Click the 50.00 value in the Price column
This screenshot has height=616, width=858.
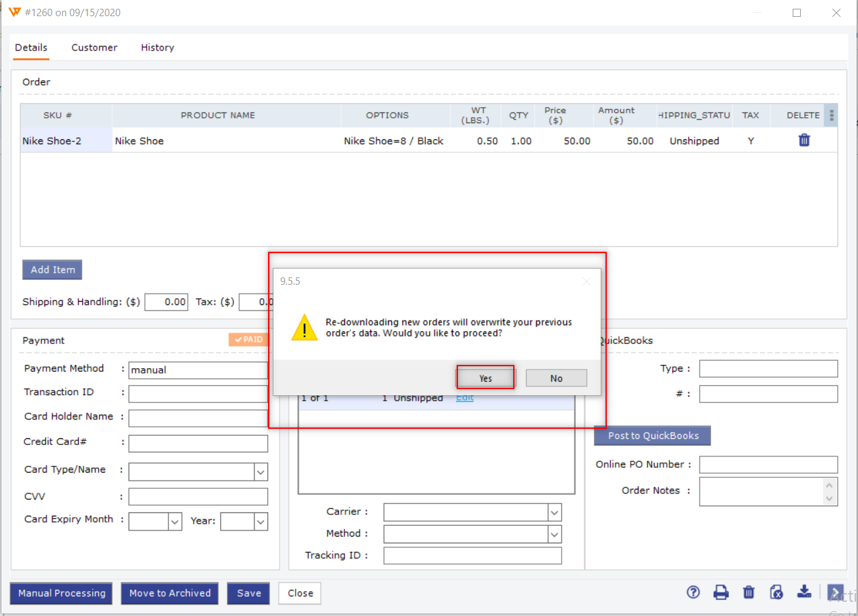577,141
